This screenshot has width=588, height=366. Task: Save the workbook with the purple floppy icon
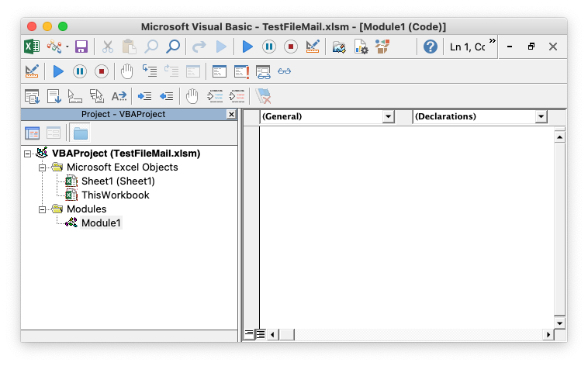(81, 47)
